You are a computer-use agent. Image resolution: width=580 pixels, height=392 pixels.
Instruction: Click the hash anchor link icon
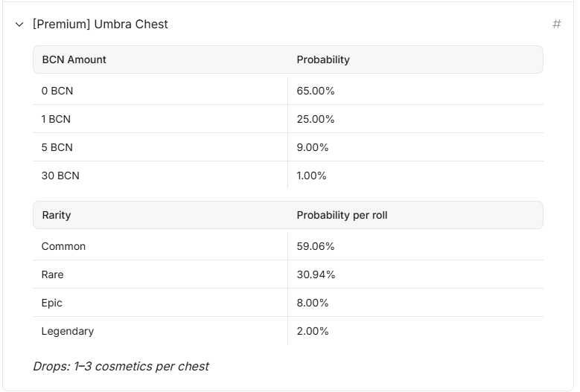coord(557,24)
